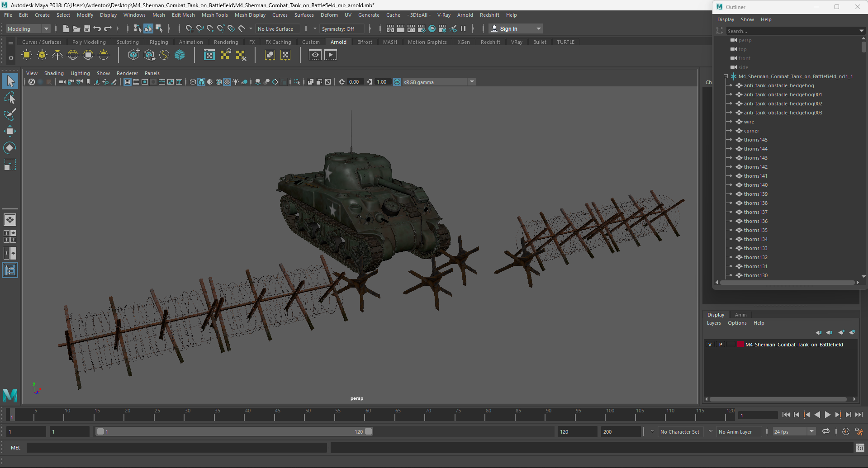Viewport: 868px width, 468px height.
Task: Activate the Lasso select tool
Action: (x=10, y=98)
